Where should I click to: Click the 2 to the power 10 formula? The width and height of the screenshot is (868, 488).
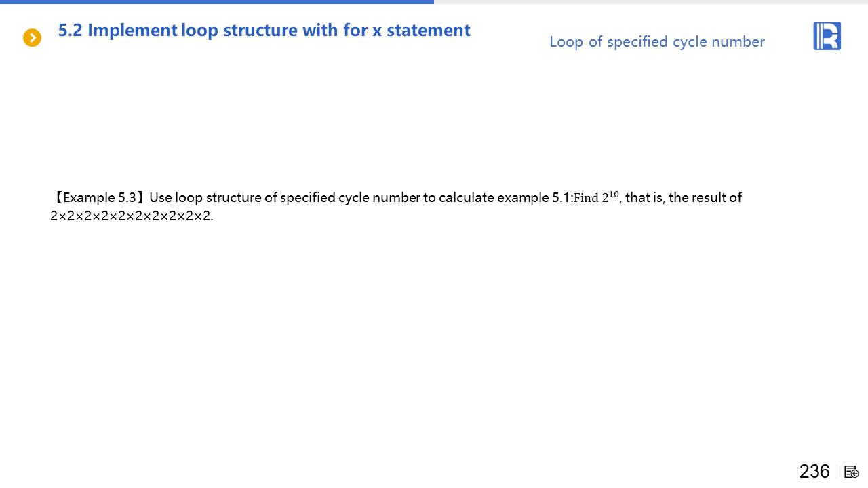[610, 197]
